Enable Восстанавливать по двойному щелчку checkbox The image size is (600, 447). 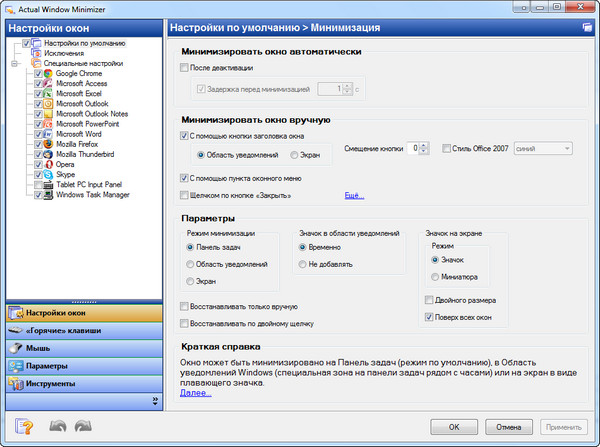point(184,324)
